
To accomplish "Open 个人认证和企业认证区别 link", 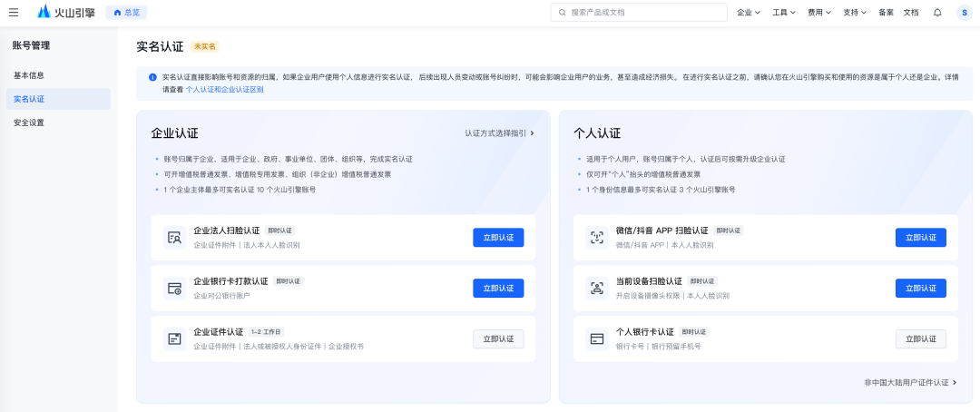I will tap(224, 90).
